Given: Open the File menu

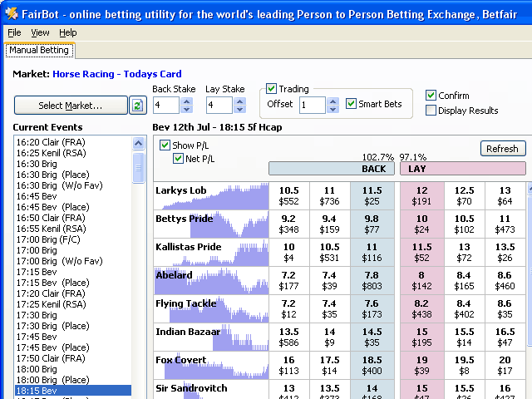Looking at the screenshot, I should click(x=14, y=32).
